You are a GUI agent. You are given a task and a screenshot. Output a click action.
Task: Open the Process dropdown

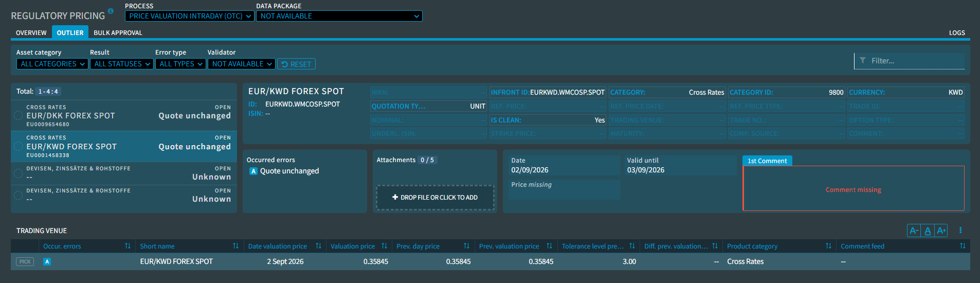[190, 16]
